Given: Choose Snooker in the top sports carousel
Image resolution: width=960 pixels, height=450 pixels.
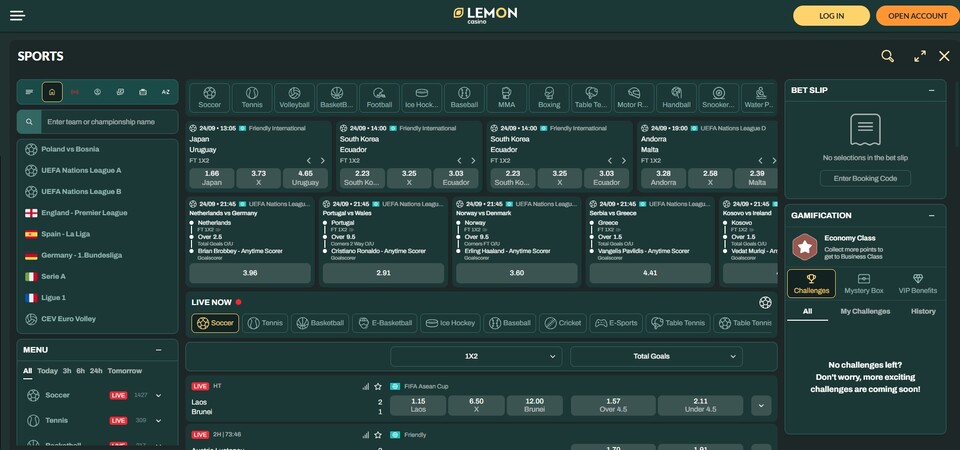Looking at the screenshot, I should click(x=719, y=98).
